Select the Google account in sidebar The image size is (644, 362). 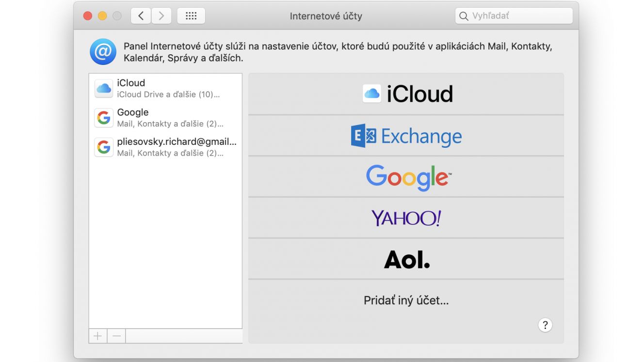pyautogui.click(x=165, y=118)
